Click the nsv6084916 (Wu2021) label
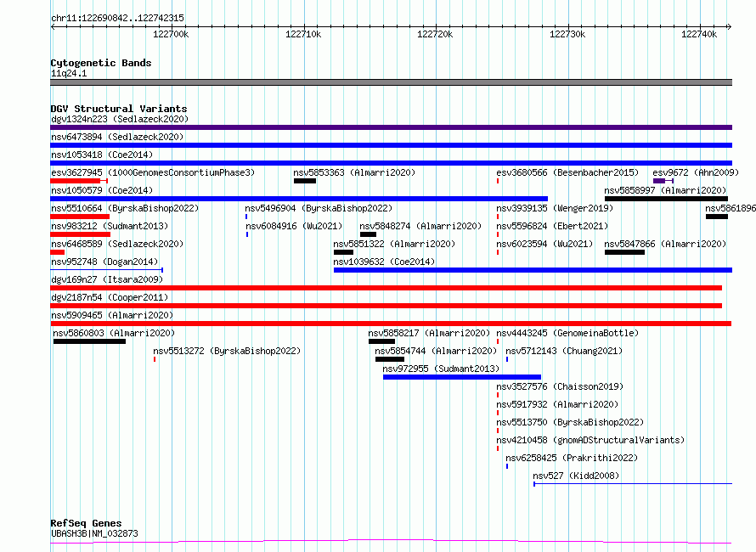Screen dimensions: 756x552 point(294,226)
